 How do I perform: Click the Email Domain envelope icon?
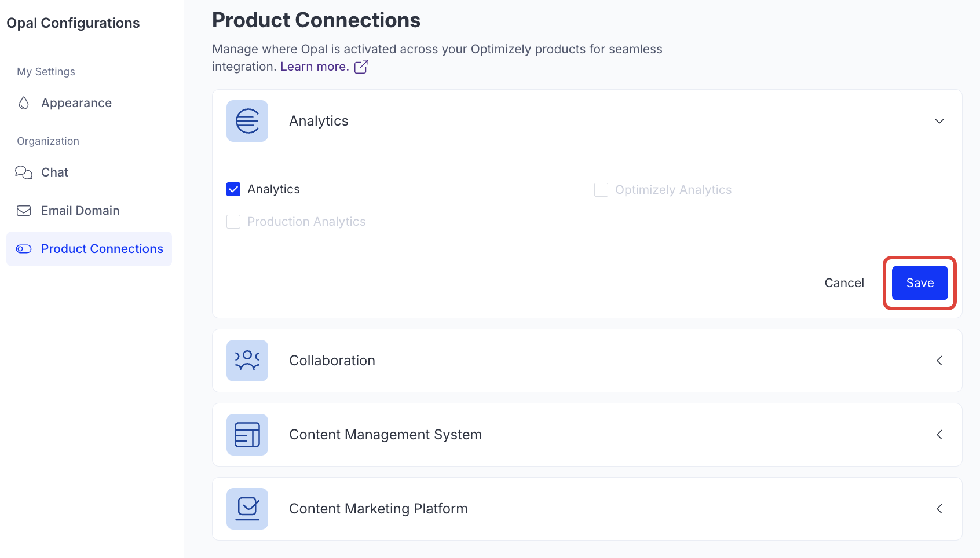pos(24,211)
